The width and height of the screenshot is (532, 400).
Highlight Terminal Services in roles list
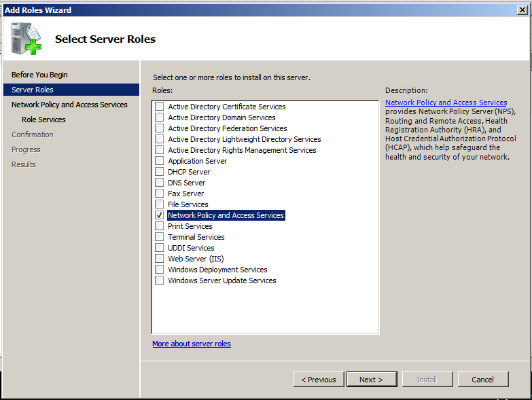pos(196,237)
